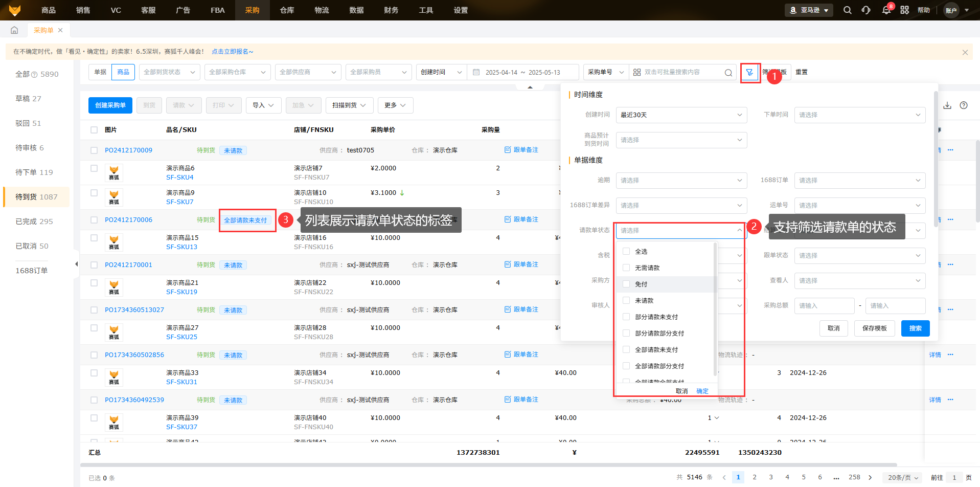Click the minimum 采购总额 input field
The width and height of the screenshot is (980, 487).
click(824, 306)
